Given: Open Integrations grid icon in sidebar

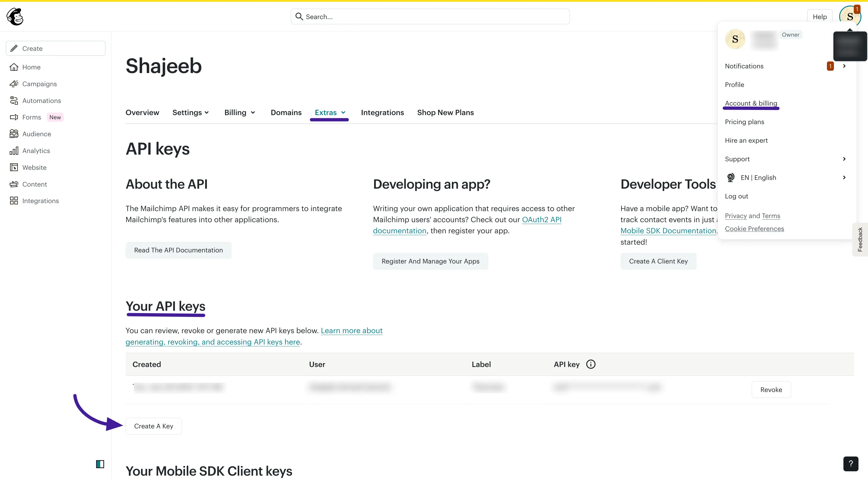Looking at the screenshot, I should (14, 201).
